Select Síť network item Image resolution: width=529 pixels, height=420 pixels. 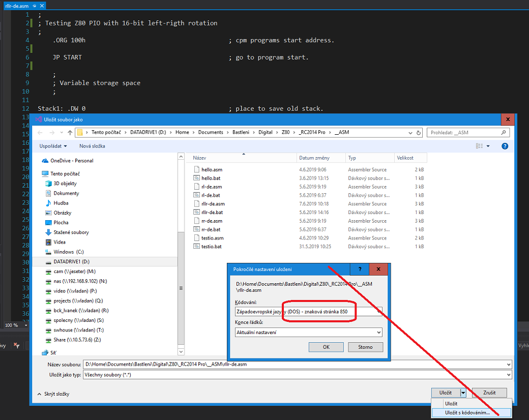point(53,353)
